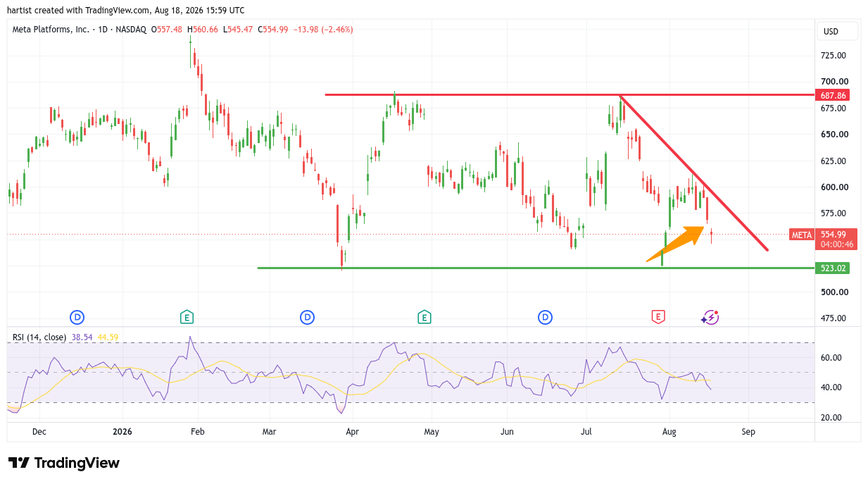Screen dimensions: 868x484
Task: Click the 04:00:46 countdown timer
Action: [836, 244]
